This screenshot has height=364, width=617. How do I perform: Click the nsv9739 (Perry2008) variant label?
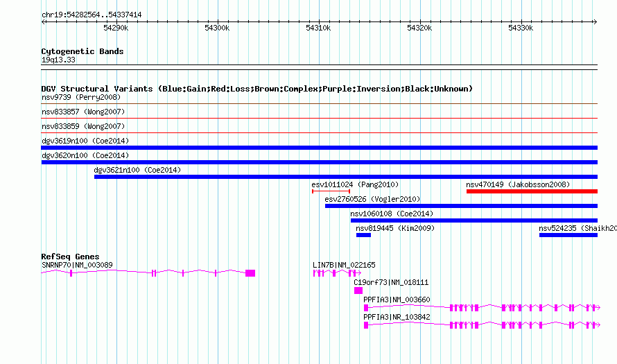(81, 97)
